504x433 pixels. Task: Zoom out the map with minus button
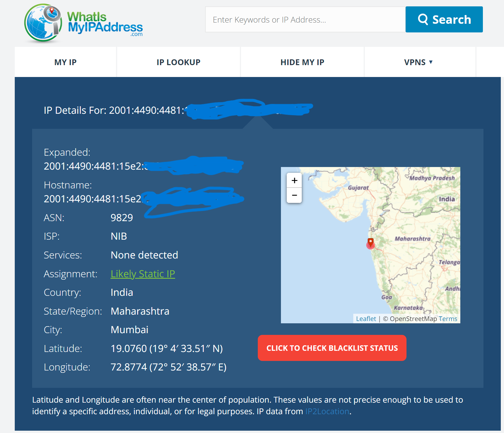[x=294, y=195]
